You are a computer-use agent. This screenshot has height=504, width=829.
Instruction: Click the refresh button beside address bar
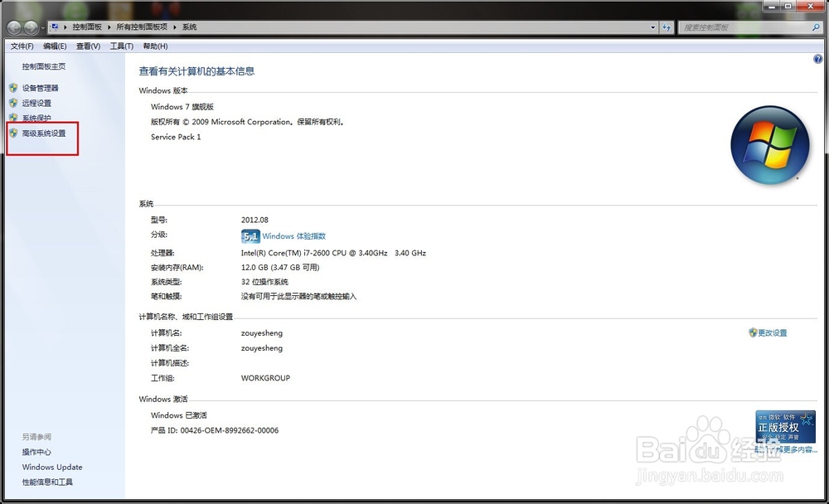(x=667, y=27)
